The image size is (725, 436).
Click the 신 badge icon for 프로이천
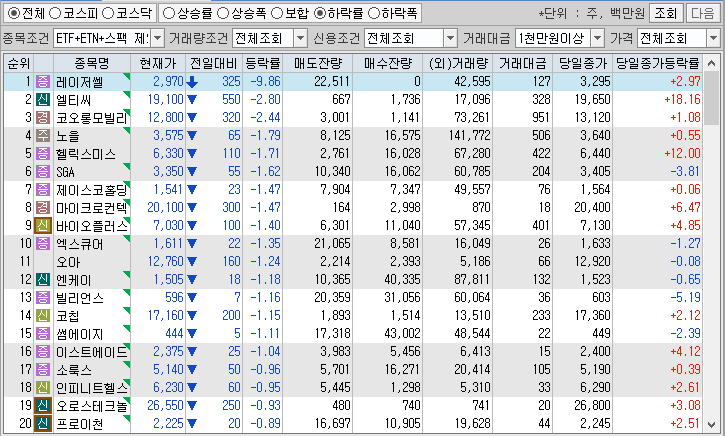43,424
